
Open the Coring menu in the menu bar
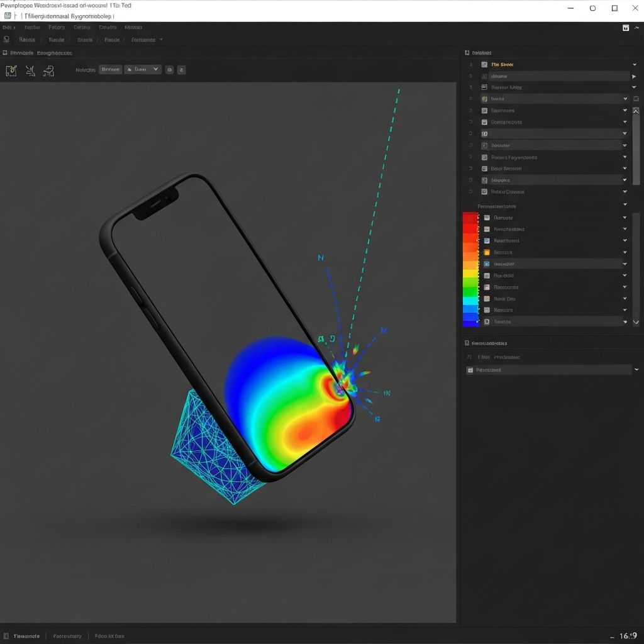click(82, 27)
